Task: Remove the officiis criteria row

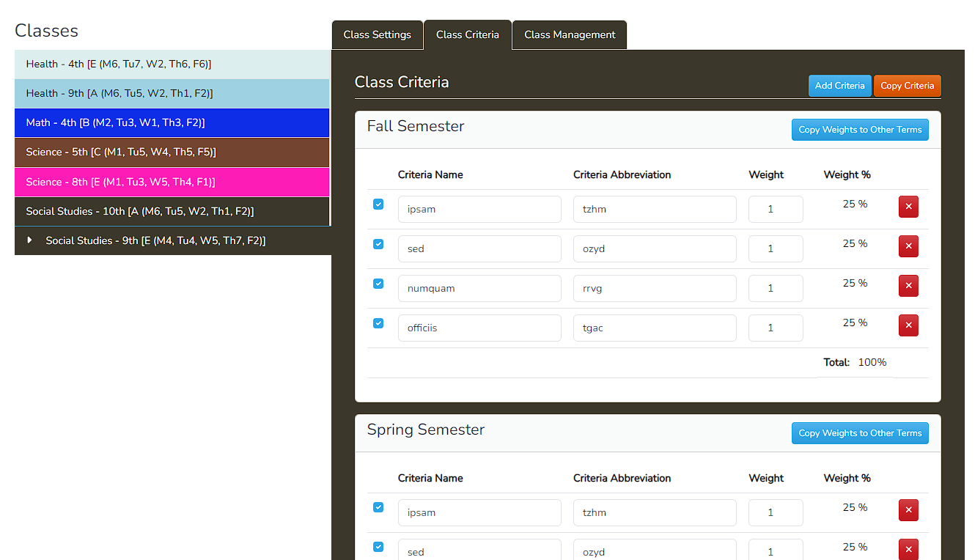Action: (x=908, y=325)
